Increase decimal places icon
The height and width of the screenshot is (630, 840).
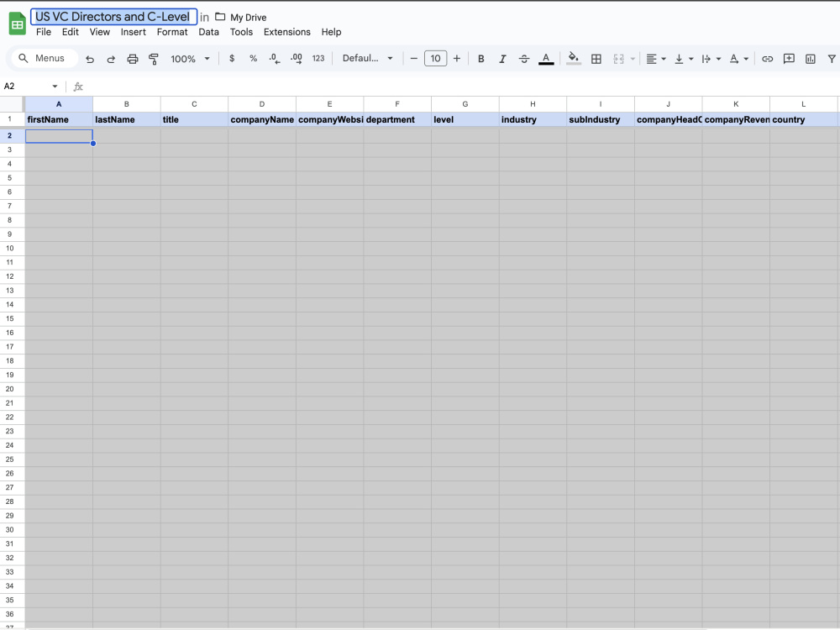click(x=297, y=59)
